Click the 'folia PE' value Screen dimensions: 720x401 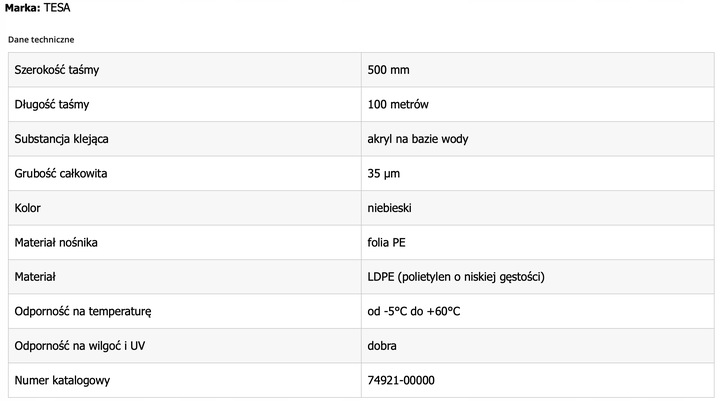coord(387,242)
